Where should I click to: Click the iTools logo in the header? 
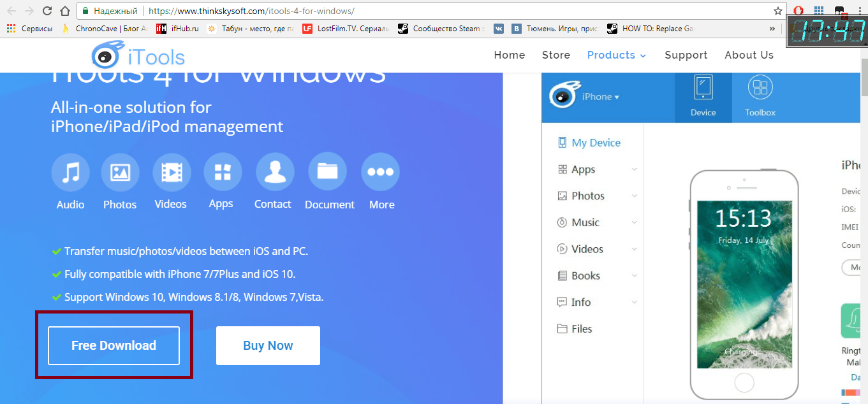click(x=138, y=56)
